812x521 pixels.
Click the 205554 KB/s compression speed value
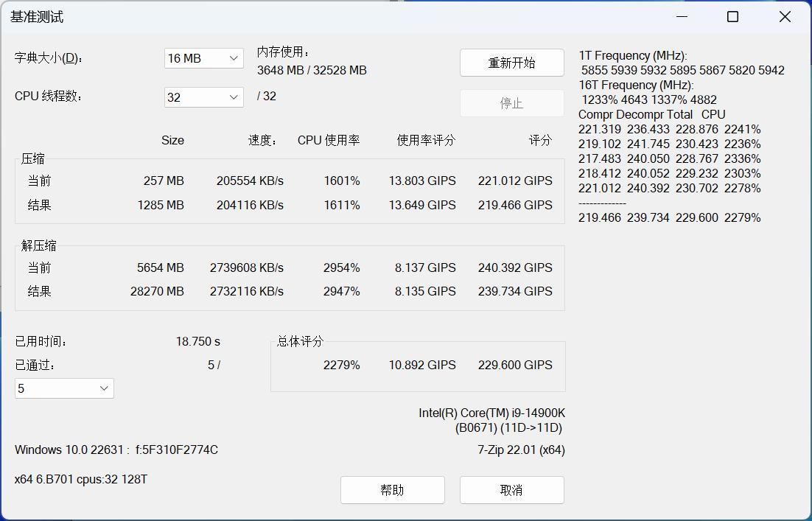coord(250,181)
